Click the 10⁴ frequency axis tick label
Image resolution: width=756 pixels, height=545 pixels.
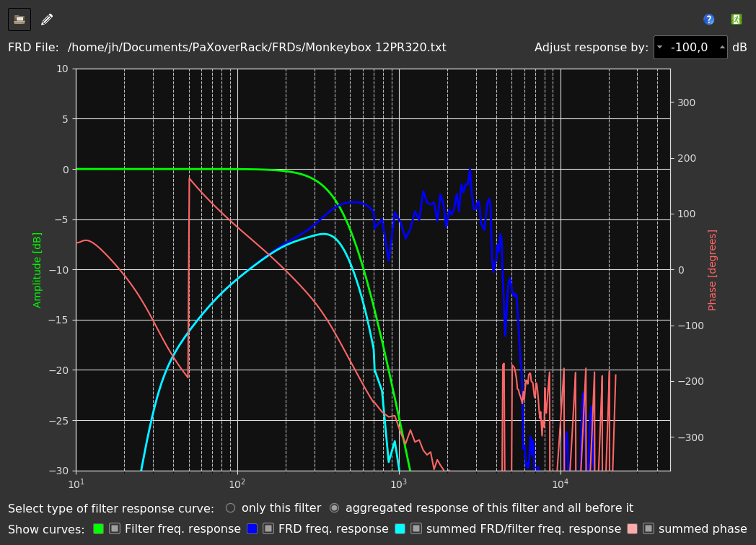[561, 484]
